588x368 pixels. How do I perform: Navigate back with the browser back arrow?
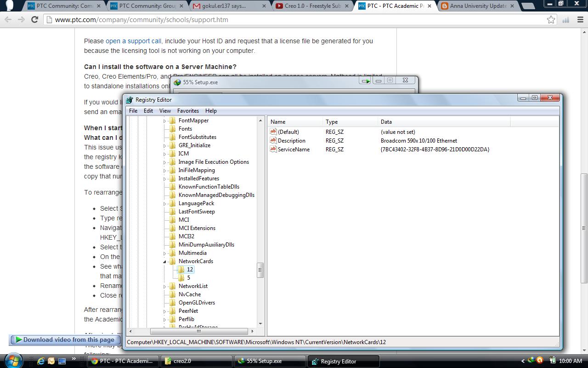[x=8, y=20]
